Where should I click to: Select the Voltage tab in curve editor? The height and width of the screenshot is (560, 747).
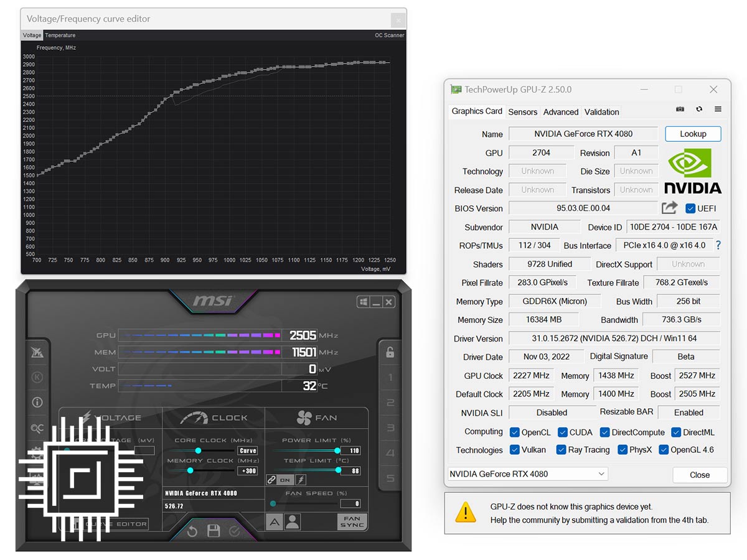coord(32,35)
